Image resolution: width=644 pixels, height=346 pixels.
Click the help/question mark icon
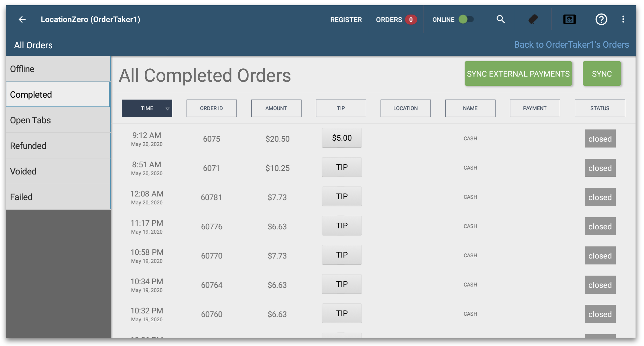point(600,19)
